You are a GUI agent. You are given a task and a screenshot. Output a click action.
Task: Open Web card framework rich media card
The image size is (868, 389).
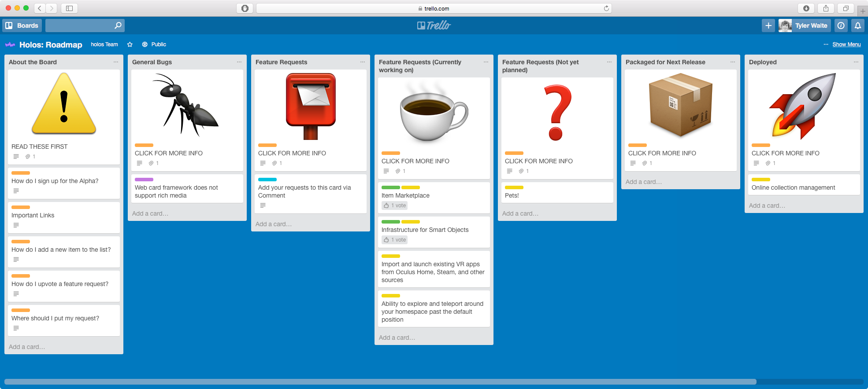(187, 189)
